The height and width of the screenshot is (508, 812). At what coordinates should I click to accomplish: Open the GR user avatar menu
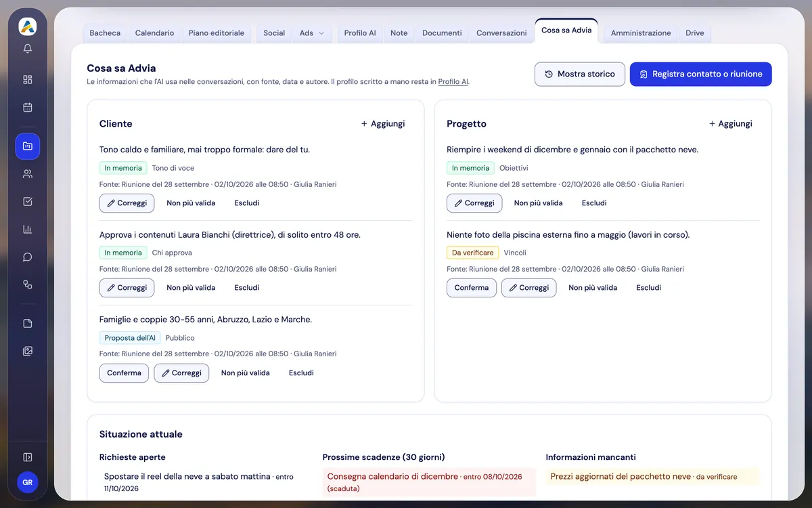point(28,482)
